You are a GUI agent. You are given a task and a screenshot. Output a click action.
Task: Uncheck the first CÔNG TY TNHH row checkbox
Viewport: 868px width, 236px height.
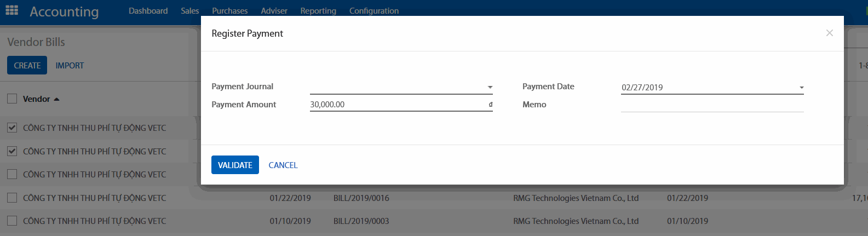pyautogui.click(x=12, y=128)
